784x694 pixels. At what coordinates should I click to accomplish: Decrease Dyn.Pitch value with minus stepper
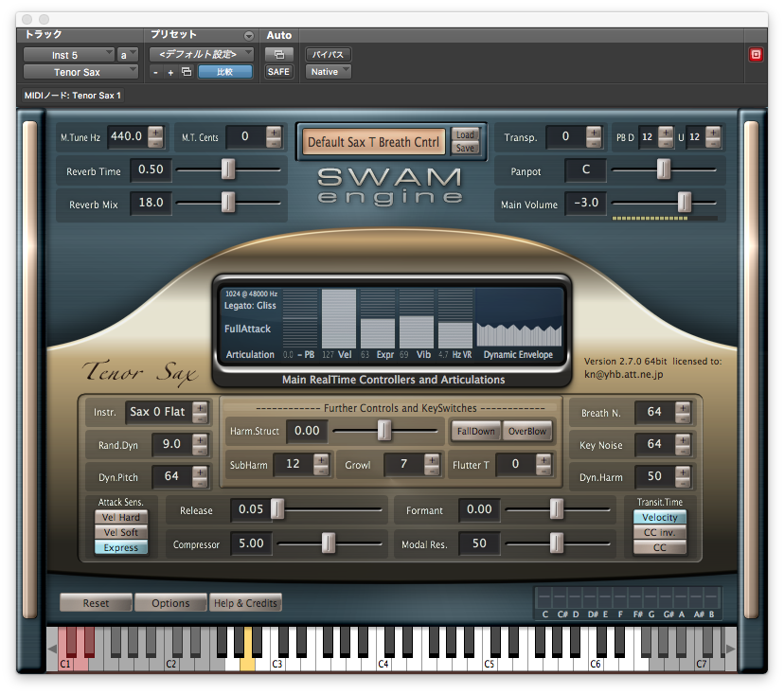200,482
